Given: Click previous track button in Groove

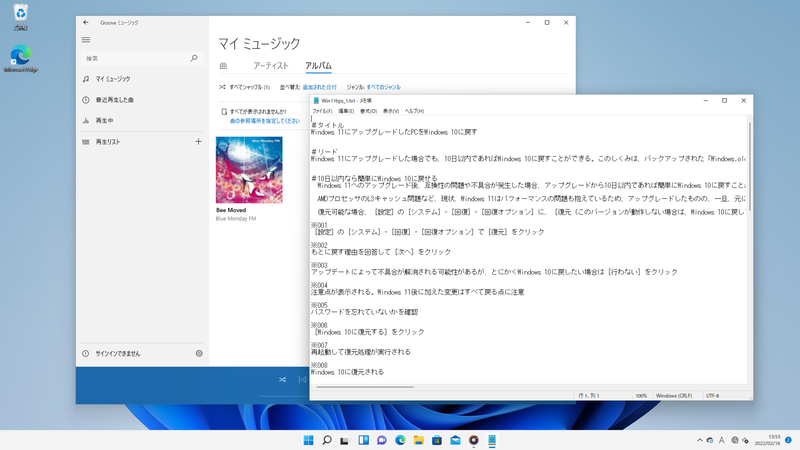Looking at the screenshot, I should pyautogui.click(x=303, y=380).
